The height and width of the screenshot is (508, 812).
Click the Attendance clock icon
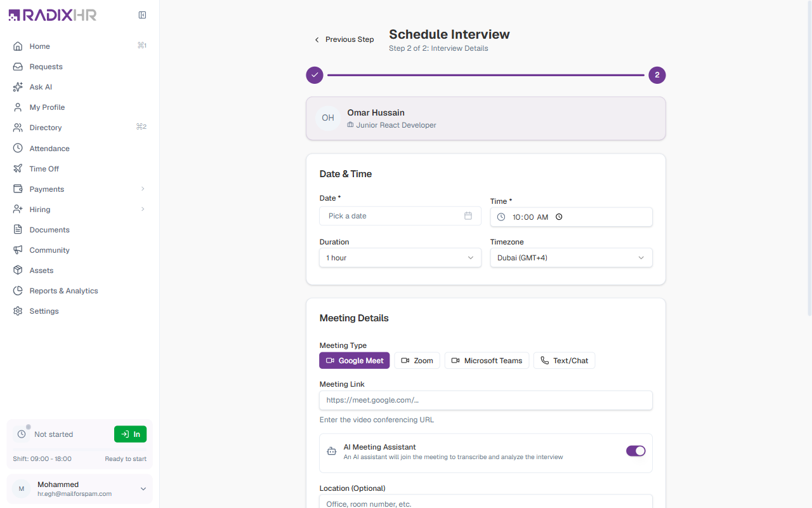pos(18,149)
